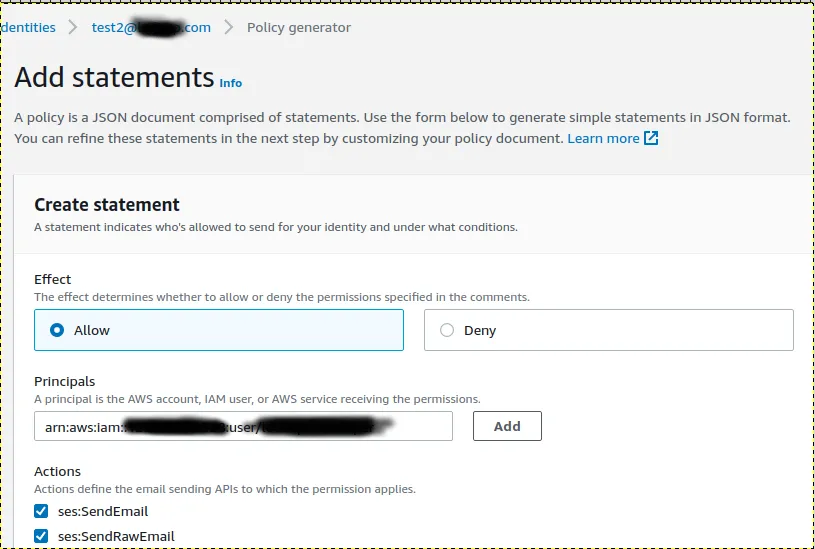
Task: Click the chevron before Policy generator
Action: 228,27
